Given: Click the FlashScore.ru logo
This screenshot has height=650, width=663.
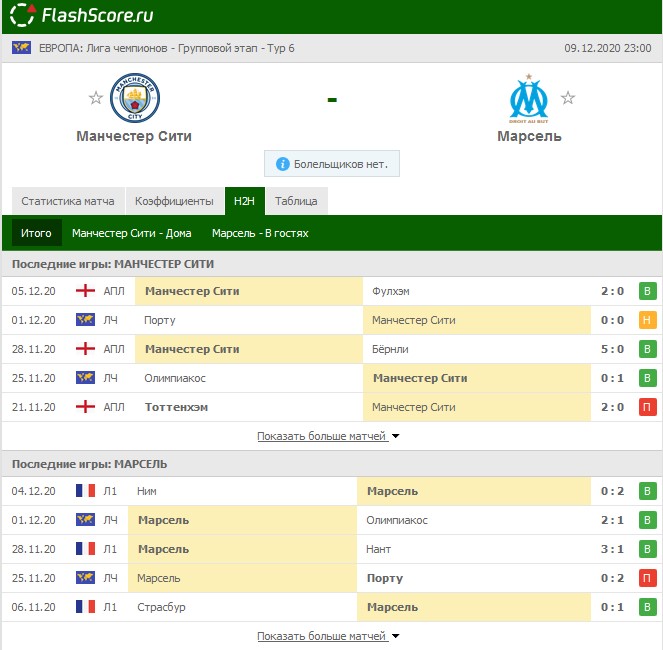Looking at the screenshot, I should click(81, 15).
